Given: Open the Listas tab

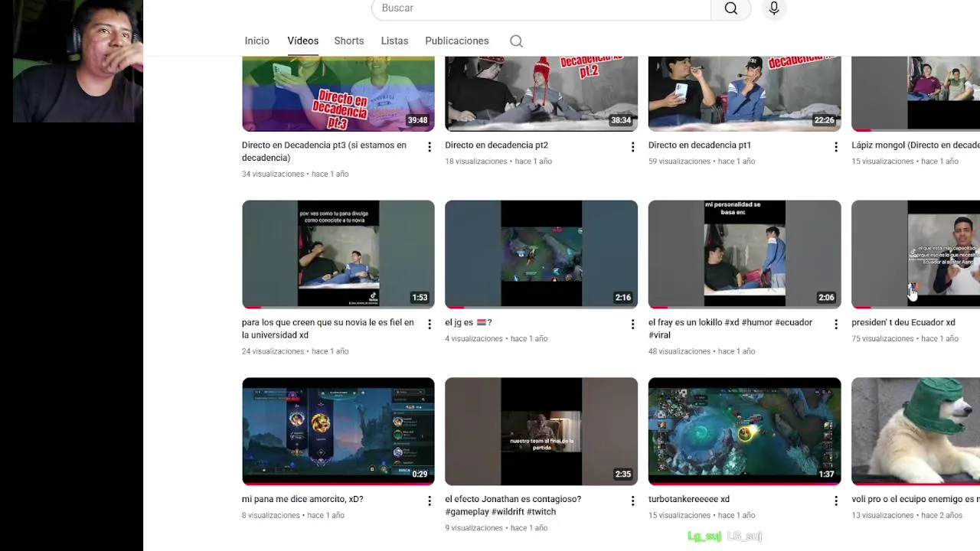Looking at the screenshot, I should point(394,41).
